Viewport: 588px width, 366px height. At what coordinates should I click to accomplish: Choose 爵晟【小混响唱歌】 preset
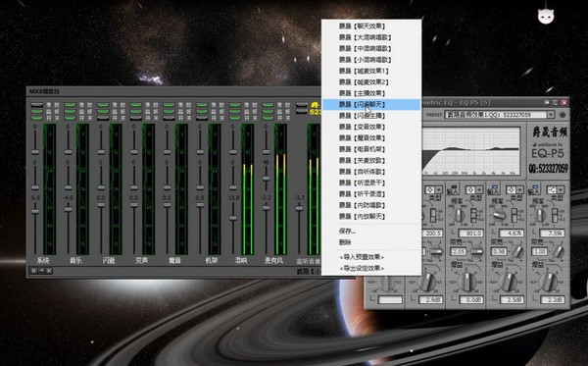click(x=371, y=60)
